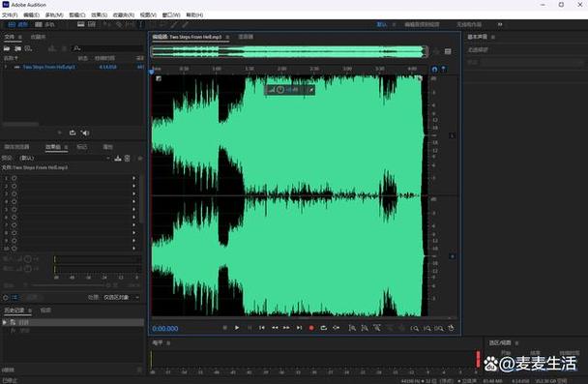Start recording with the red Record button
The width and height of the screenshot is (588, 384).
click(x=310, y=328)
